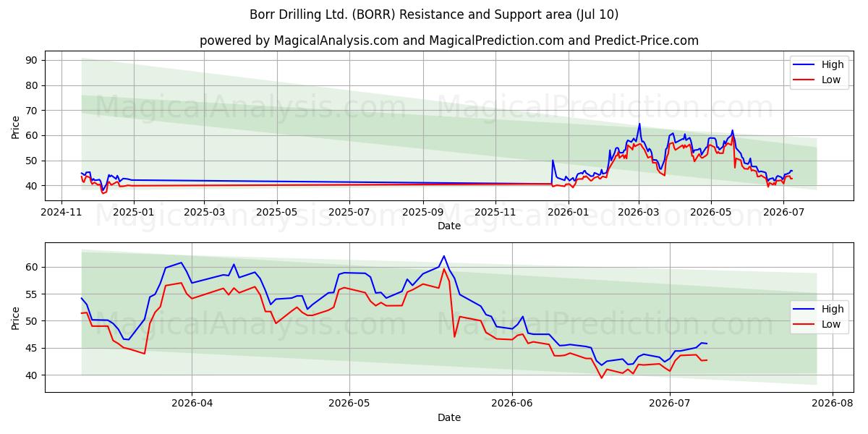
Task: Click the top chart's 'Price' axis label
Action: pyautogui.click(x=16, y=126)
